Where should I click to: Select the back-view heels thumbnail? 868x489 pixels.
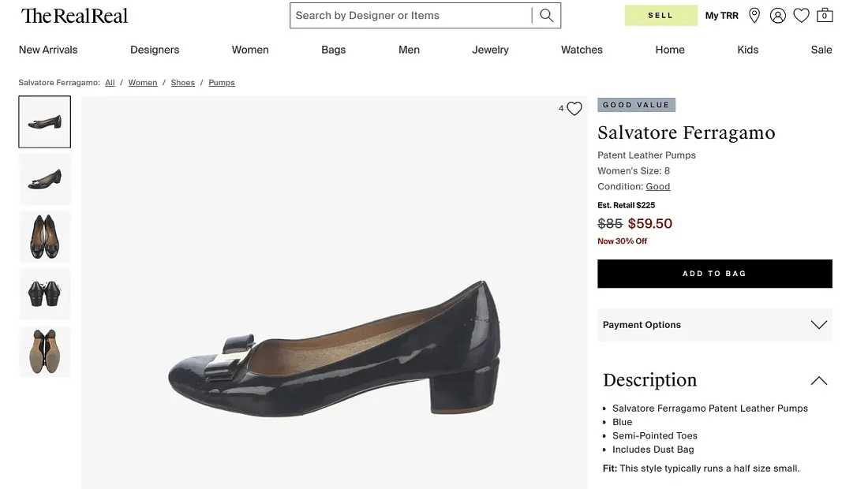(x=45, y=294)
